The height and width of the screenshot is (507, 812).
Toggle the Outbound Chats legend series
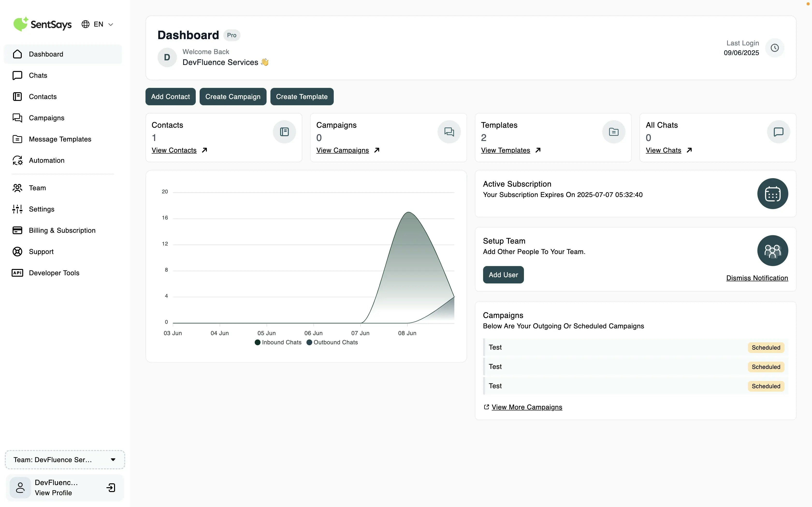coord(332,342)
